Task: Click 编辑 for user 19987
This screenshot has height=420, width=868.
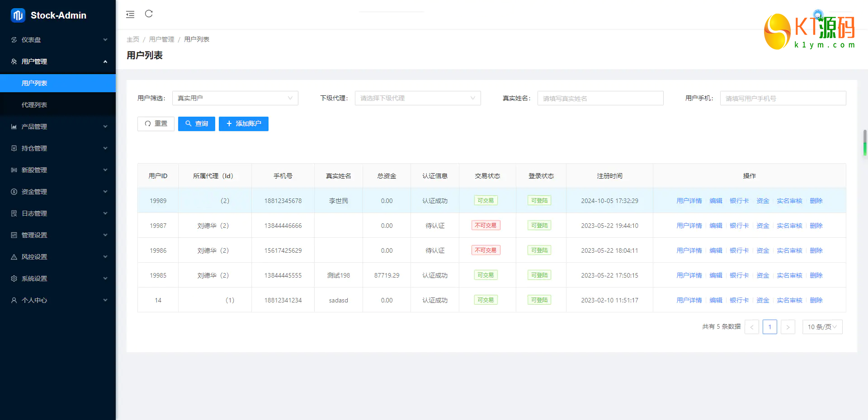Action: pyautogui.click(x=716, y=226)
